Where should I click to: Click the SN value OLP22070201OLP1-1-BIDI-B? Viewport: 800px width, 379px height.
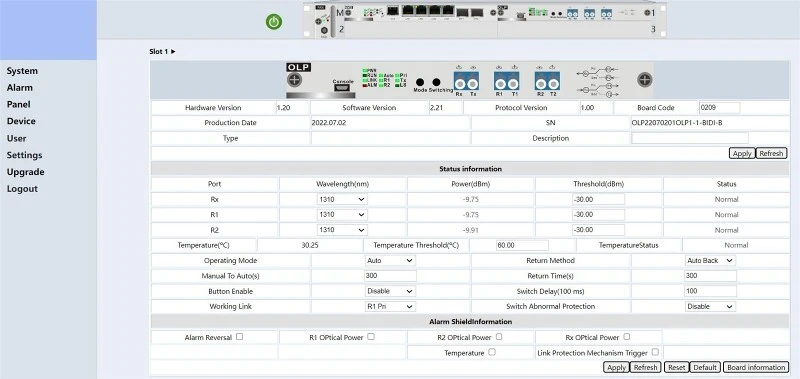677,123
